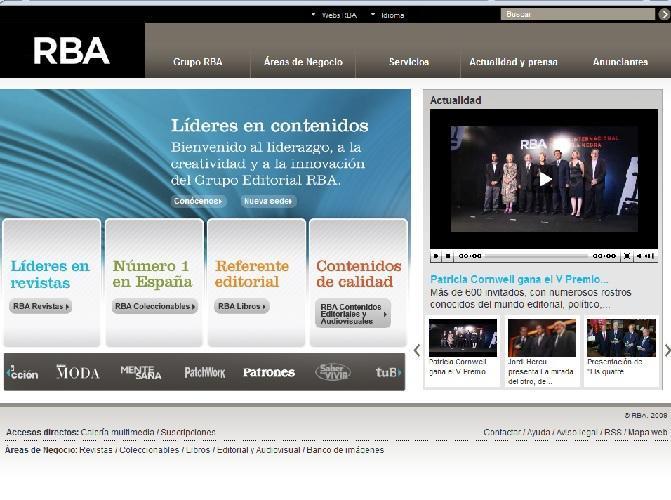
Task: Click the Saber Vivir magazine logo
Action: pos(333,372)
